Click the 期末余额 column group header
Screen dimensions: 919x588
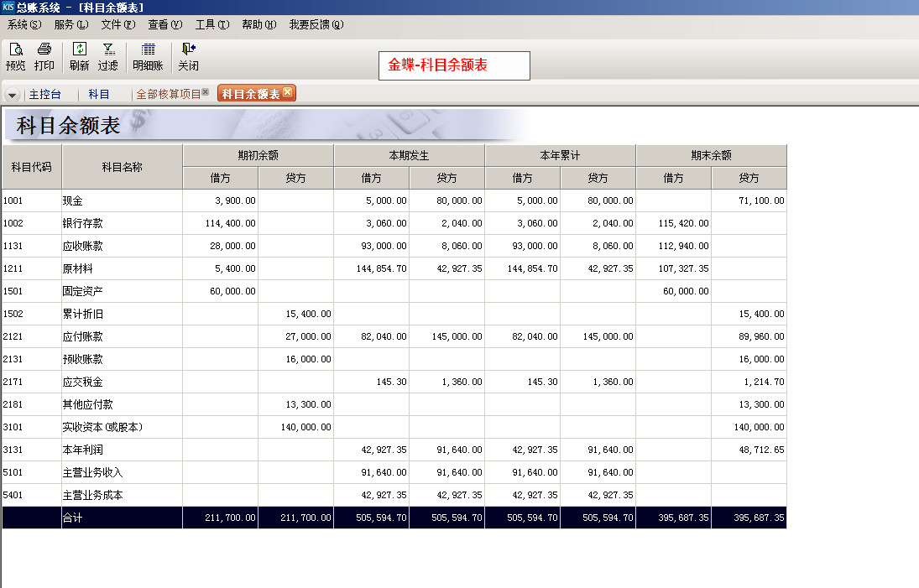coord(711,155)
